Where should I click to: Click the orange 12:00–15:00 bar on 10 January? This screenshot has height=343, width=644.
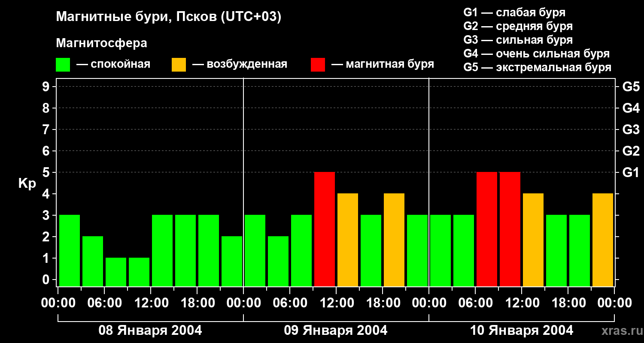click(x=533, y=240)
